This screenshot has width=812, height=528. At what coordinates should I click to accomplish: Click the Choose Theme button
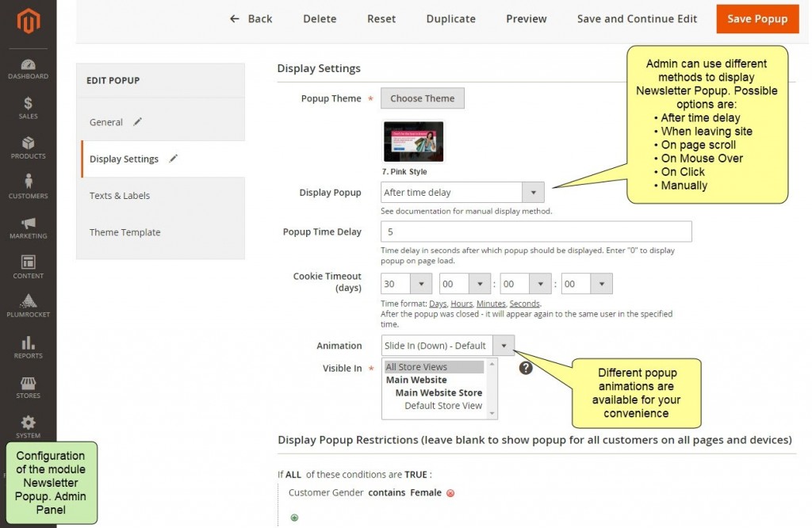423,98
